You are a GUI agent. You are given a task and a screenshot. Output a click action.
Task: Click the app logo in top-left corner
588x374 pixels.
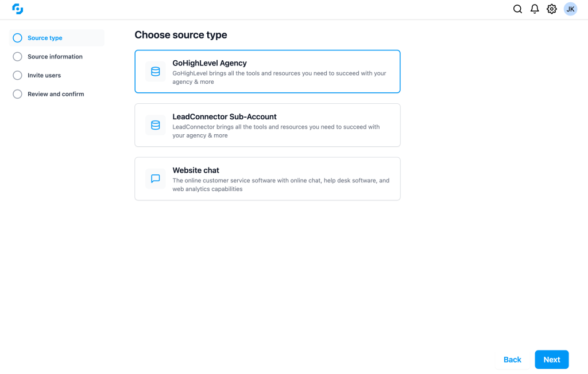click(x=17, y=9)
